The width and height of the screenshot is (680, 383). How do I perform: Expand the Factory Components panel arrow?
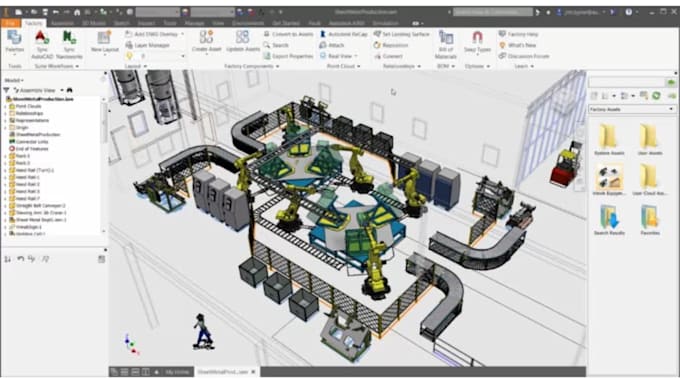tap(278, 66)
